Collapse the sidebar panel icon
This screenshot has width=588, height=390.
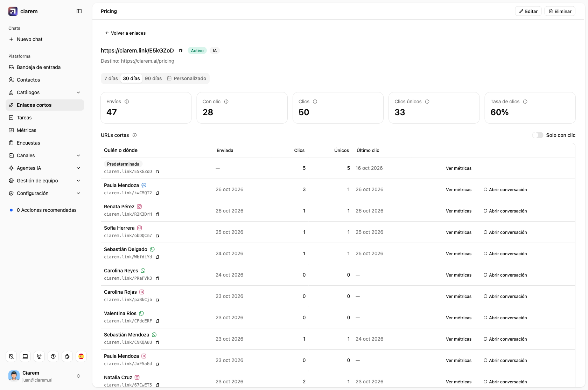pyautogui.click(x=79, y=11)
